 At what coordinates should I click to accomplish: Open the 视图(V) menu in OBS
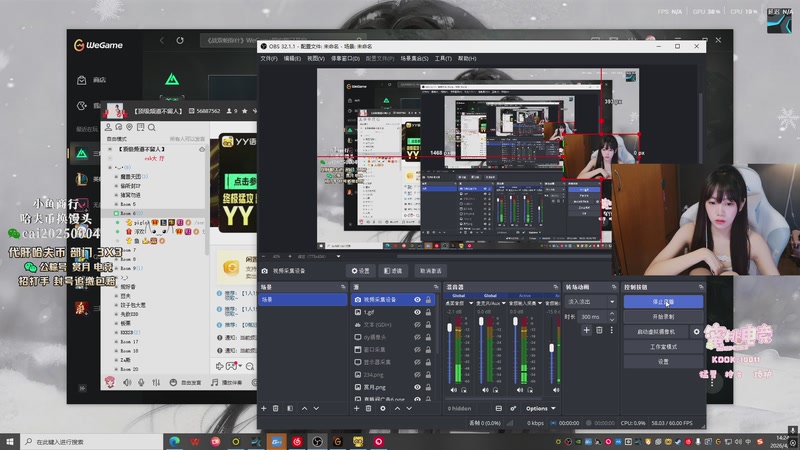pos(316,58)
